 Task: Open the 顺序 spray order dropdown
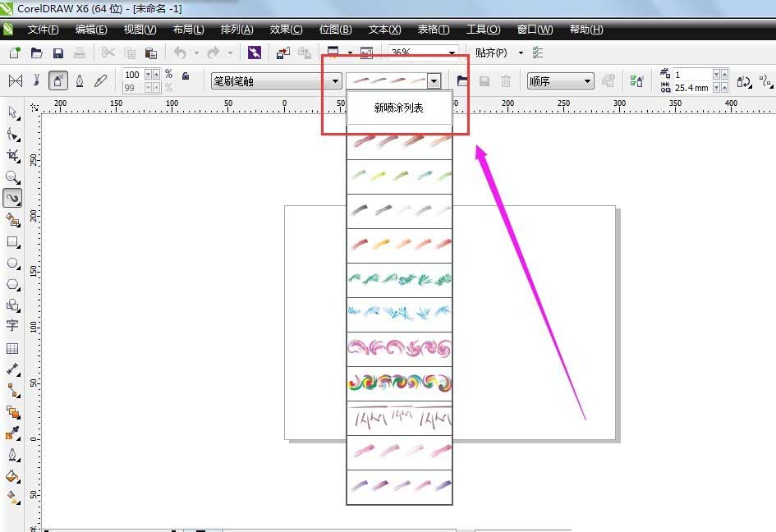587,81
